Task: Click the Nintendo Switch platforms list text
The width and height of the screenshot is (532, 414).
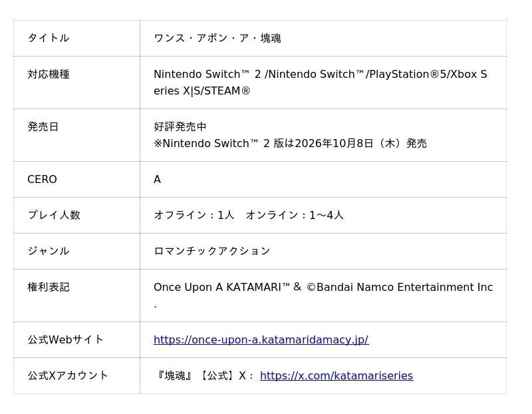Action: pyautogui.click(x=321, y=83)
